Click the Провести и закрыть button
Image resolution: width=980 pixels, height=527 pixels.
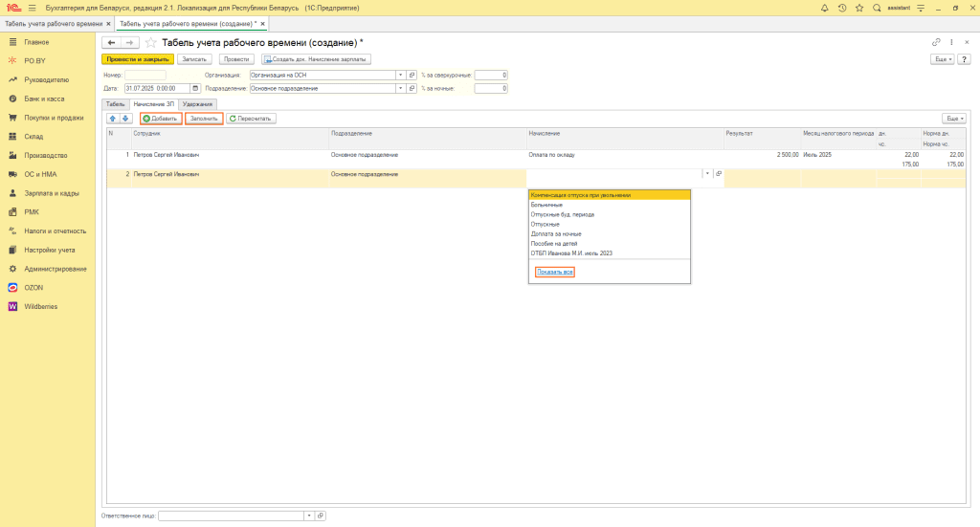point(138,59)
